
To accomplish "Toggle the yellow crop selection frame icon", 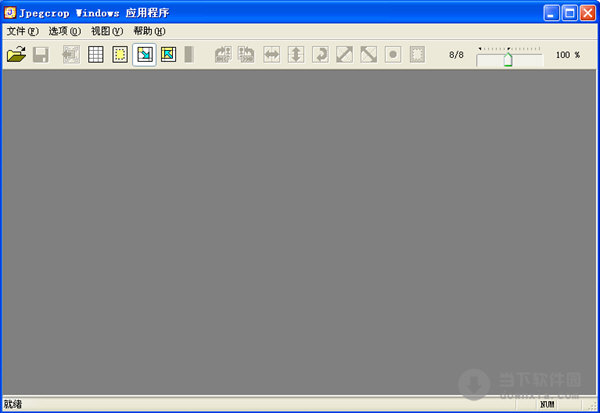I will (120, 55).
